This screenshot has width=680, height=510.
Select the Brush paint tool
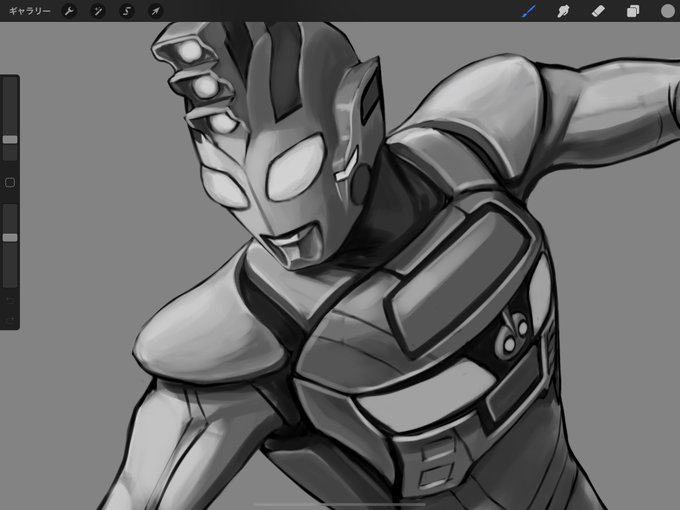click(529, 11)
